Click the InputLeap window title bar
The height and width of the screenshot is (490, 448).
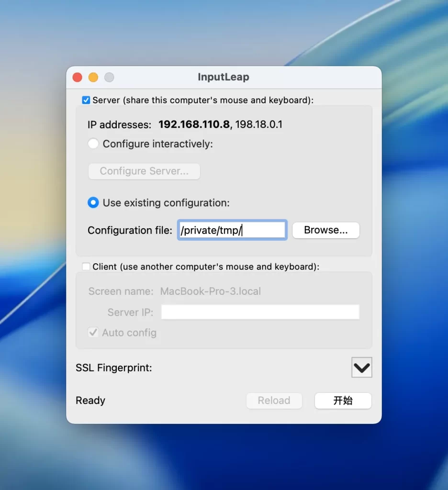point(224,77)
